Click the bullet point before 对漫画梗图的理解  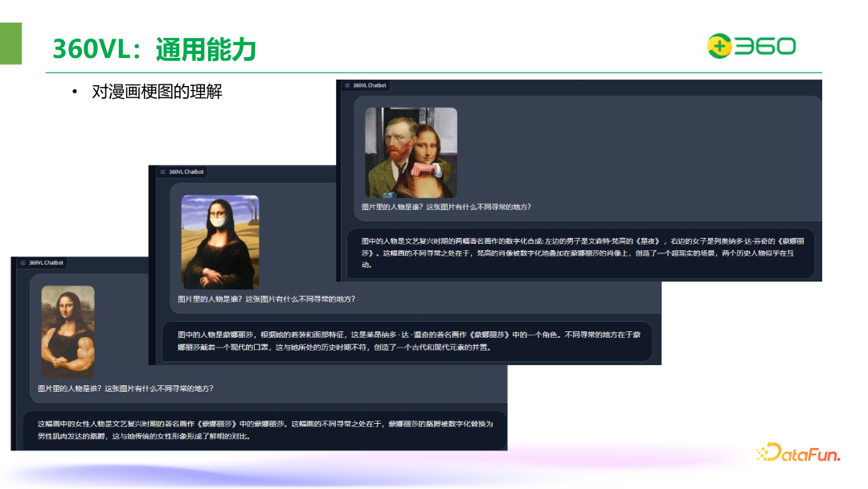[x=74, y=92]
